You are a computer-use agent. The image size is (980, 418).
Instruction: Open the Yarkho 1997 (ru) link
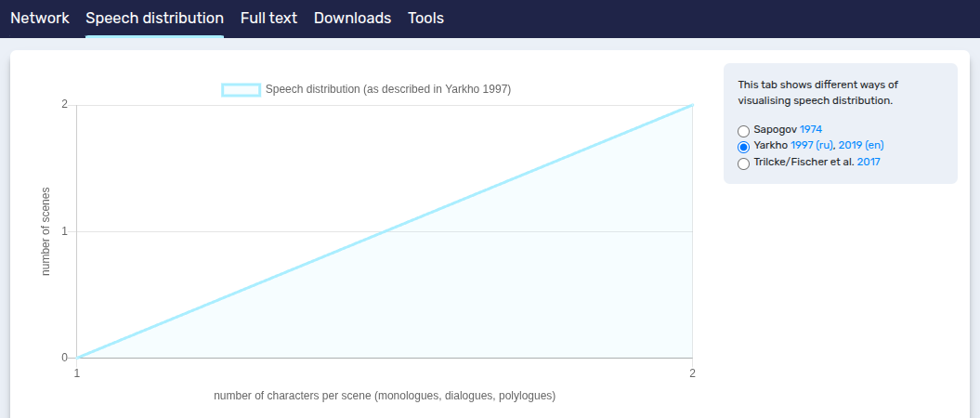coord(811,146)
